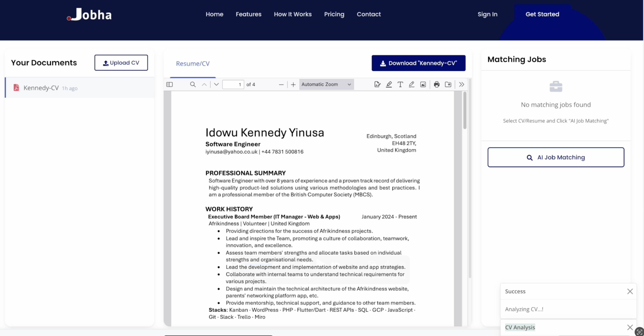Select the add signature tool
Viewport: 644px width, 336px height.
(377, 84)
